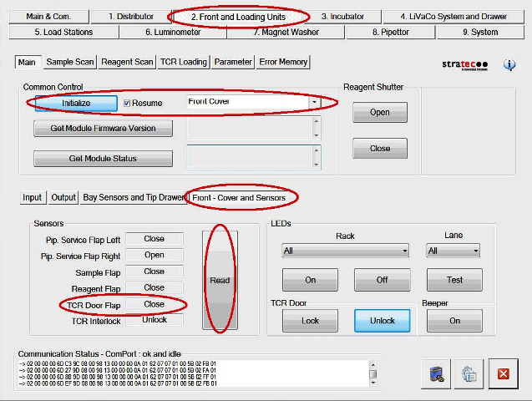The image size is (532, 401).
Task: Open the Front Cover module dropdown
Action: point(314,103)
